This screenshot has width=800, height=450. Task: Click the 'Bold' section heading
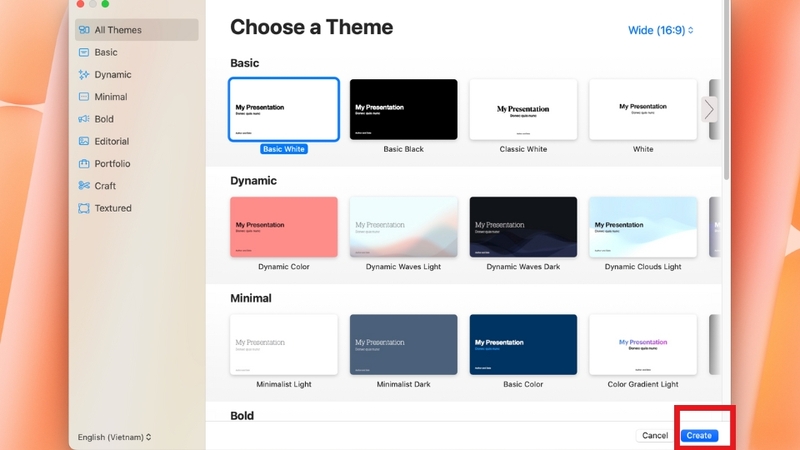pyautogui.click(x=242, y=415)
